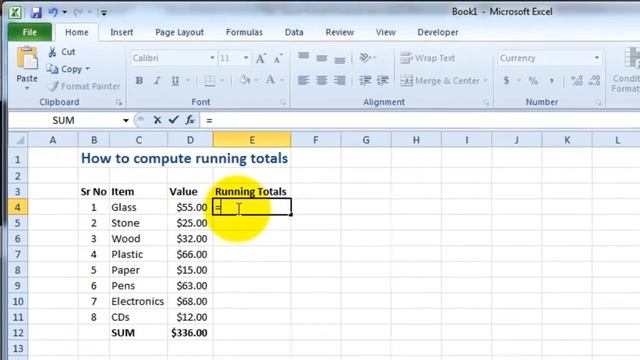Click Merge & Center

click(x=440, y=81)
